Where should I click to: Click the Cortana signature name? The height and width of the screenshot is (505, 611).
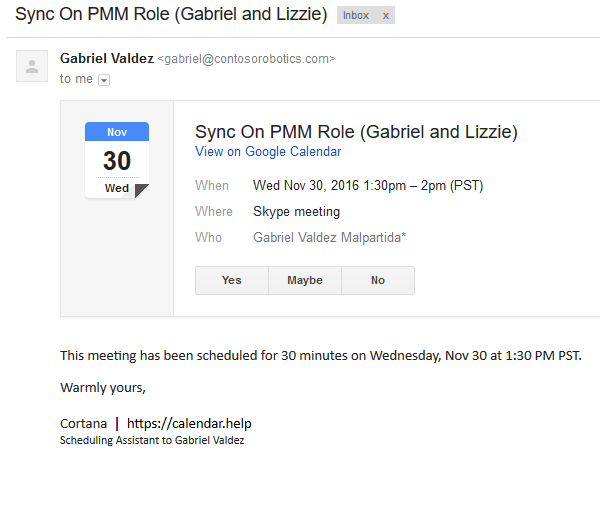[x=83, y=423]
